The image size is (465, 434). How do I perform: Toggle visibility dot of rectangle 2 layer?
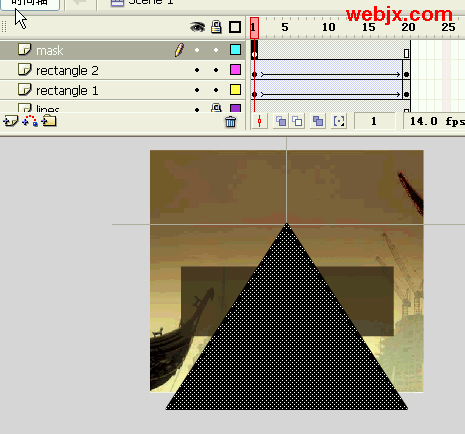tap(197, 70)
